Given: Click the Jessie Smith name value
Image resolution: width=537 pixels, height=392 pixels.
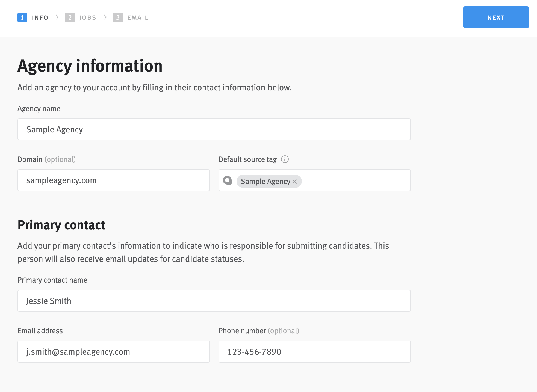Looking at the screenshot, I should click(49, 301).
